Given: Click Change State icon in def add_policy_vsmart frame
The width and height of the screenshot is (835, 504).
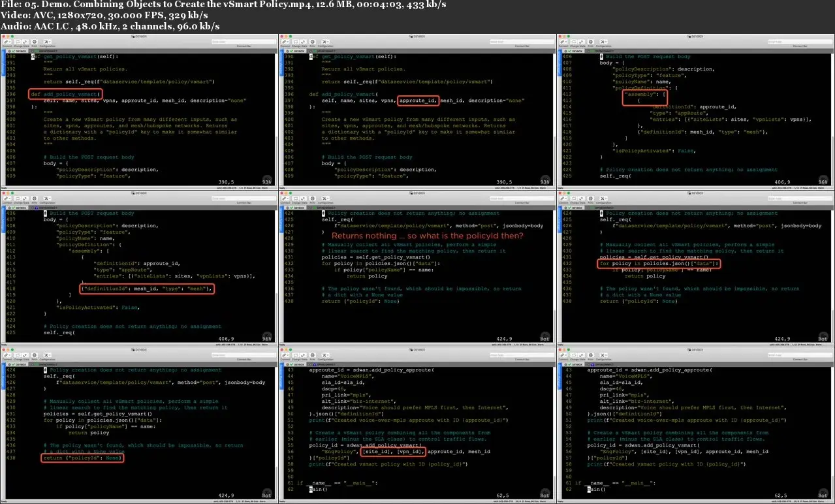Looking at the screenshot, I should tap(21, 43).
